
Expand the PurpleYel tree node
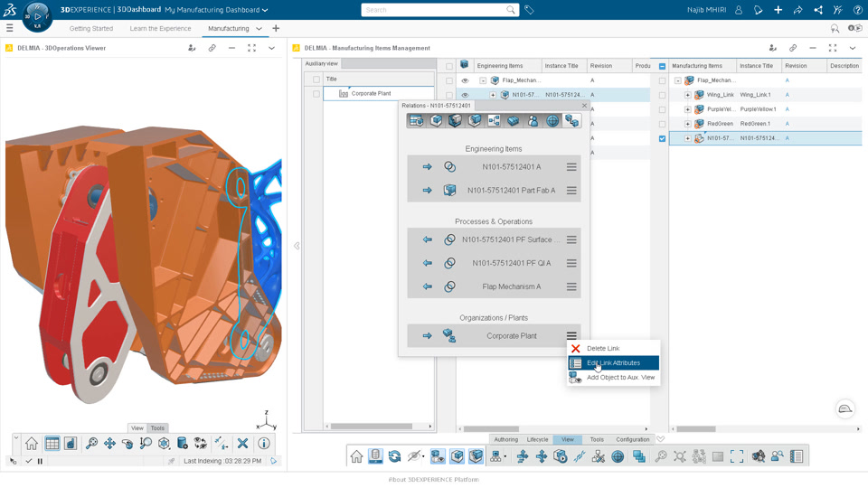click(x=687, y=109)
